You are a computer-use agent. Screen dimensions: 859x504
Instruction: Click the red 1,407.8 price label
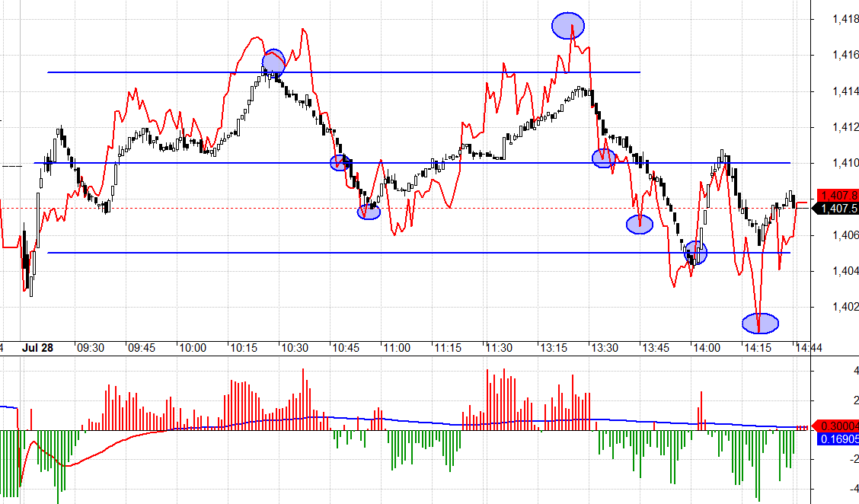pyautogui.click(x=837, y=195)
